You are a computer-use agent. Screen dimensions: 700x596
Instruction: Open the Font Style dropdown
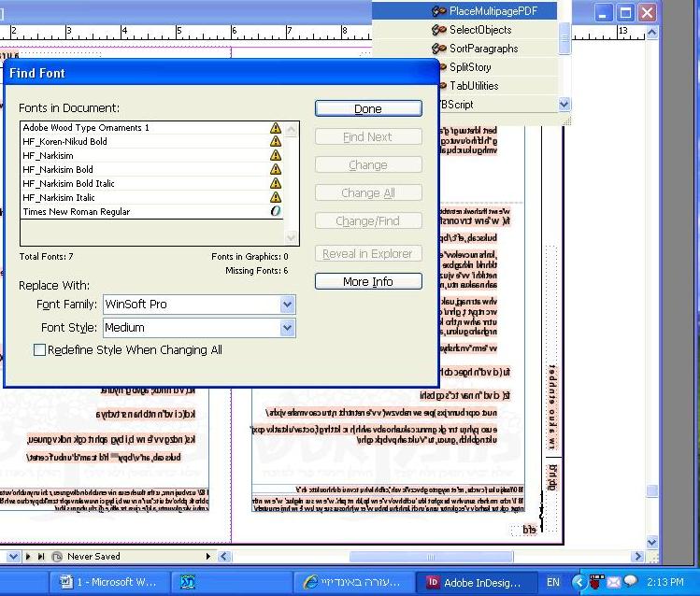[x=288, y=328]
